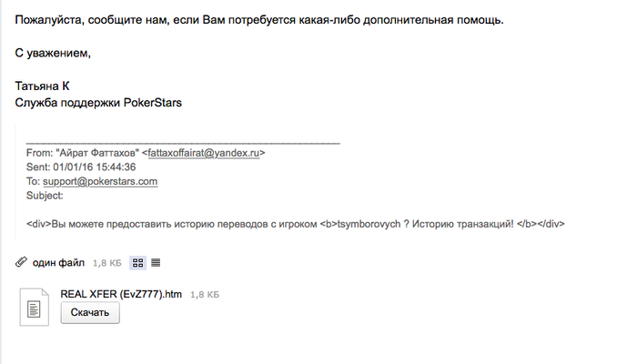Click the htm file document icon
The width and height of the screenshot is (637, 364).
34,309
